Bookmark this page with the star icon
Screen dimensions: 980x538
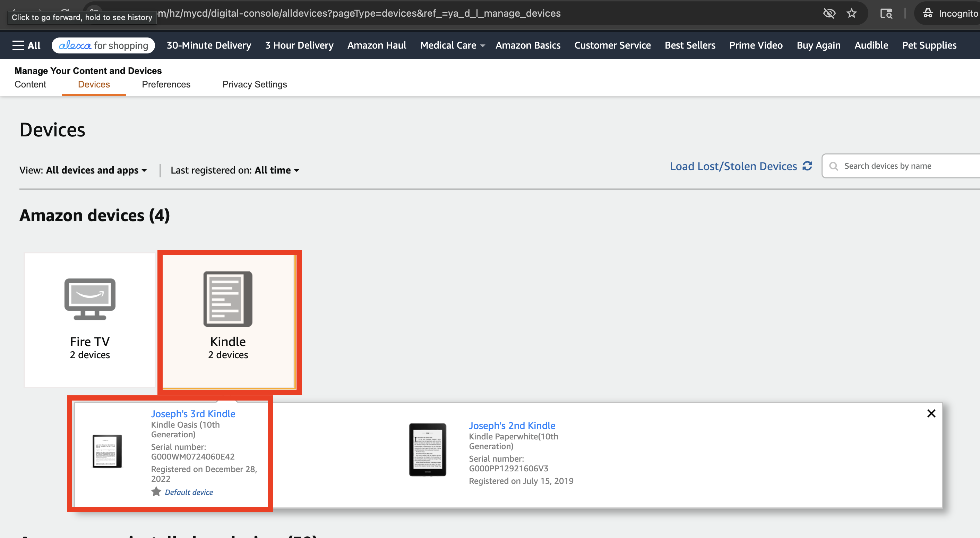[x=851, y=13]
